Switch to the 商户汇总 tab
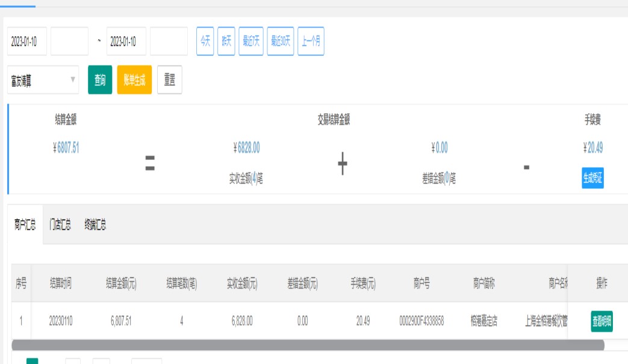Screen dimensions: 628x364 click(x=25, y=225)
